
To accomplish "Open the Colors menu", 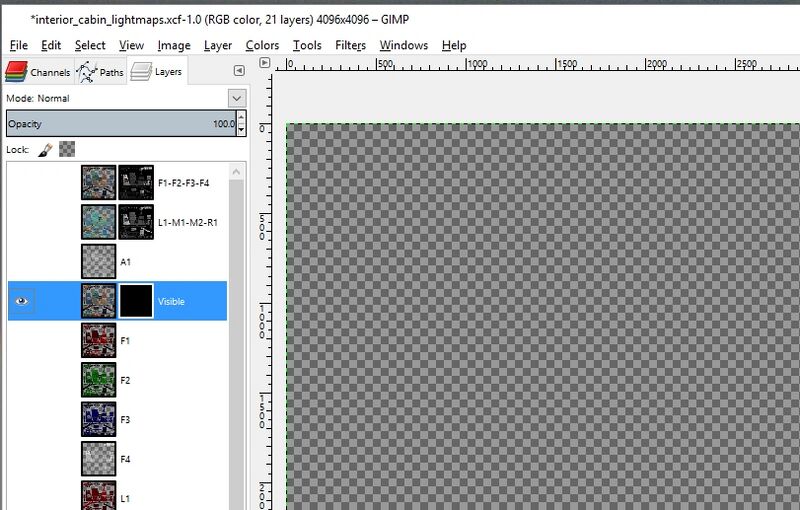I will (x=262, y=45).
